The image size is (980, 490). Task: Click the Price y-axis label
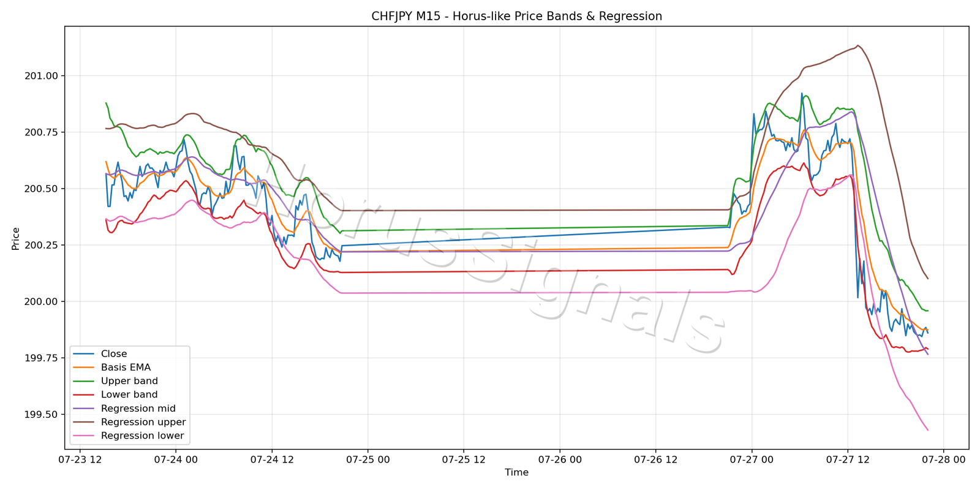click(16, 239)
